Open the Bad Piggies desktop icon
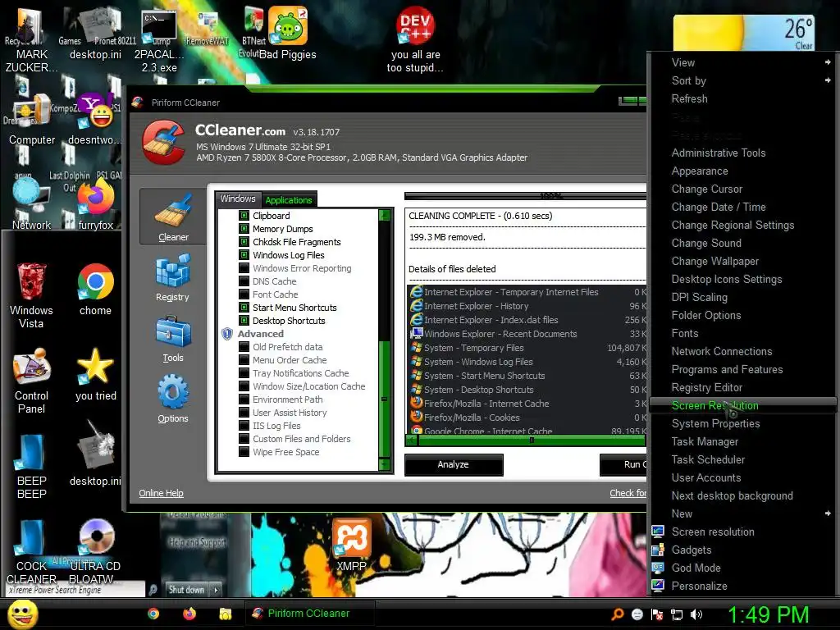 tap(288, 33)
